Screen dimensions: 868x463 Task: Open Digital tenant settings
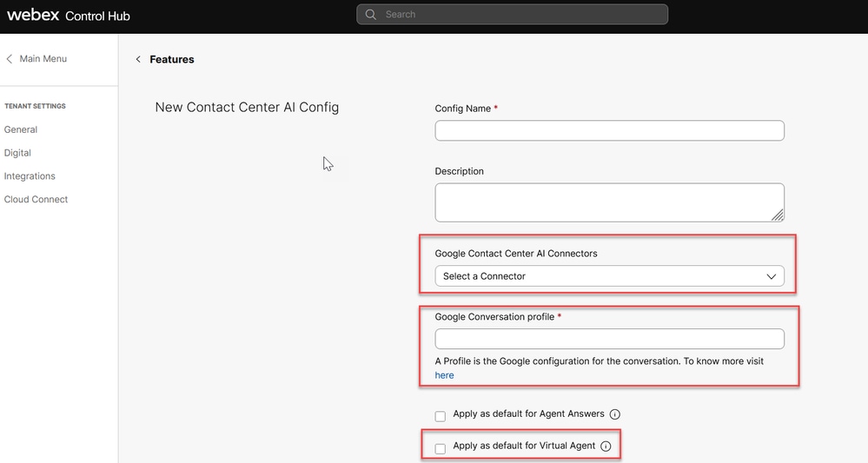point(17,153)
